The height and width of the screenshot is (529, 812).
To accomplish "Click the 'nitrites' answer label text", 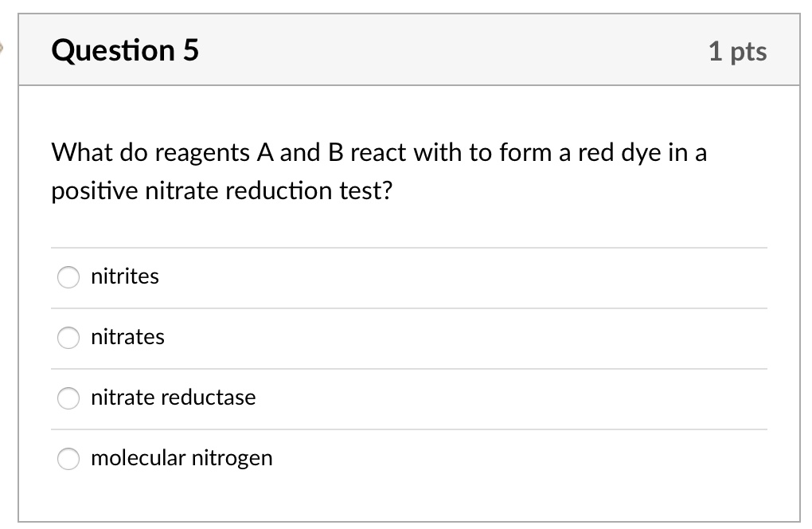I will tap(125, 276).
